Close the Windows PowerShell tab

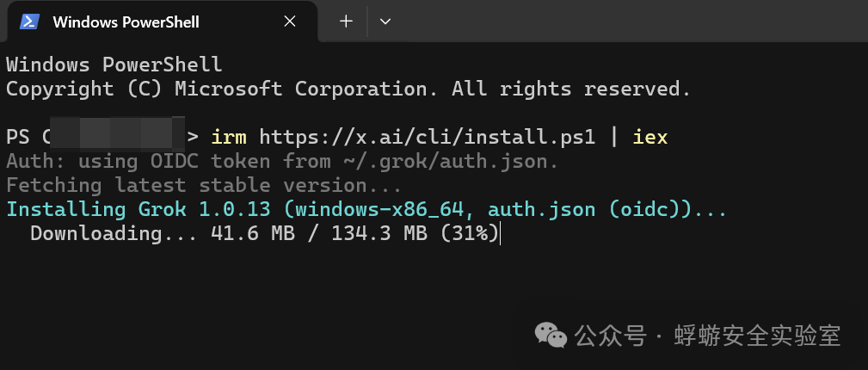pos(289,22)
